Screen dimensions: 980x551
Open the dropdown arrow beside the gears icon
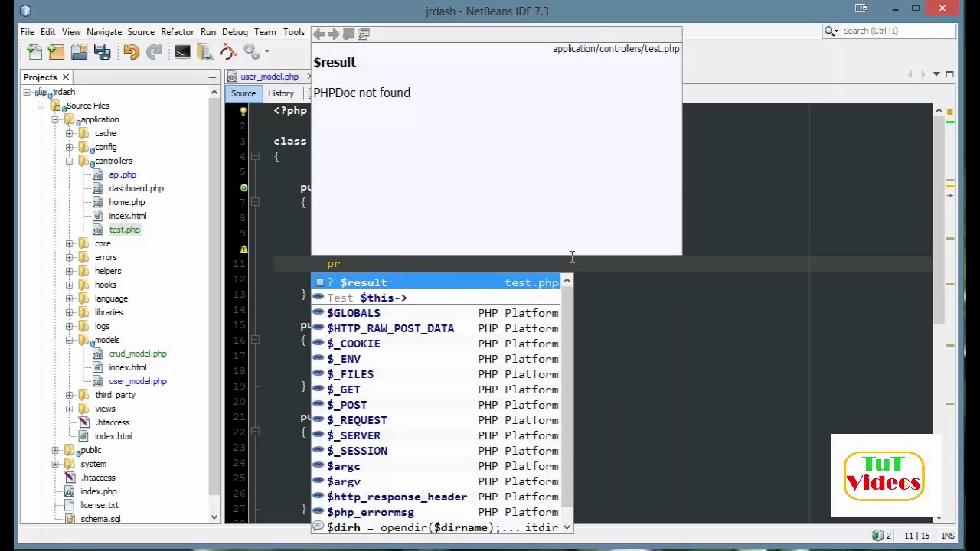tap(266, 51)
